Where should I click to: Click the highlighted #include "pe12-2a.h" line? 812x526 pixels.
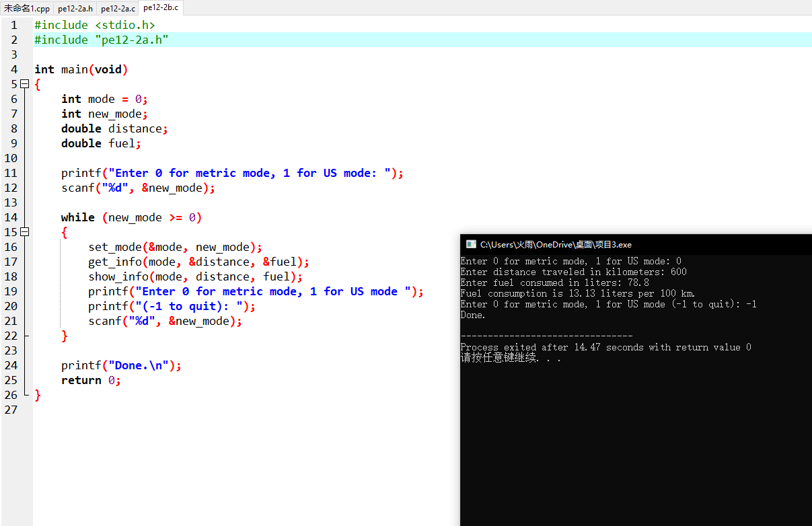click(102, 40)
